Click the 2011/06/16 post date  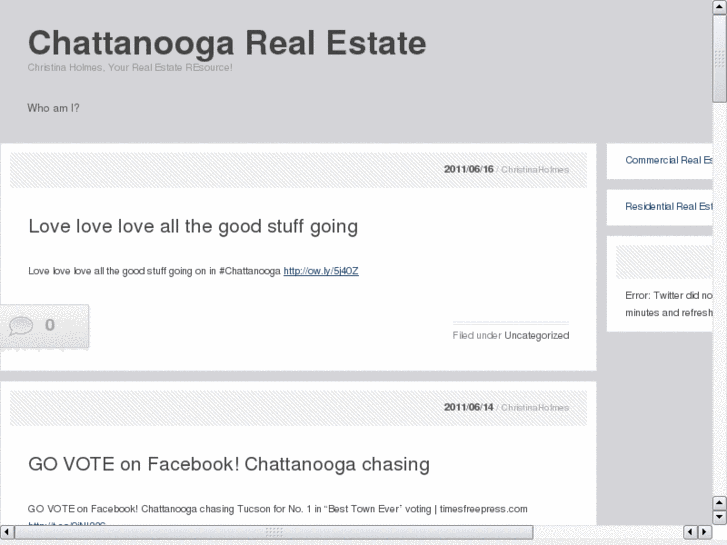coord(468,169)
